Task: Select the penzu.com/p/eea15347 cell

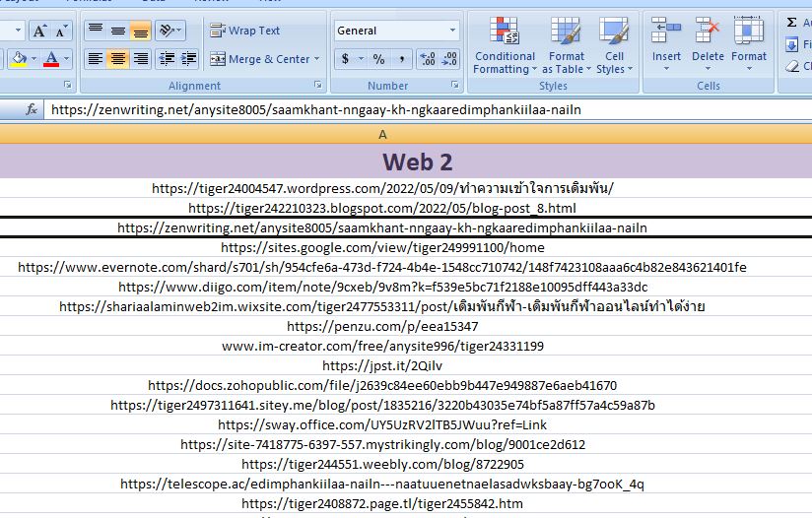Action: pos(406,326)
